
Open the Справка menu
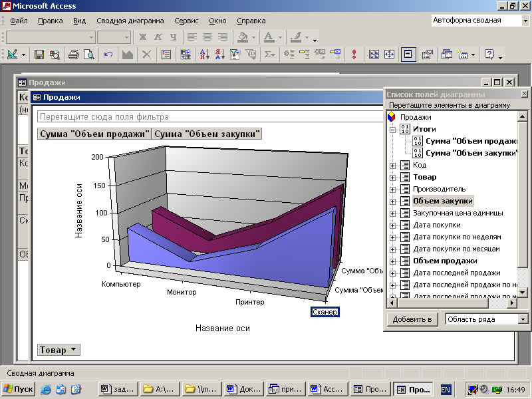coord(251,21)
